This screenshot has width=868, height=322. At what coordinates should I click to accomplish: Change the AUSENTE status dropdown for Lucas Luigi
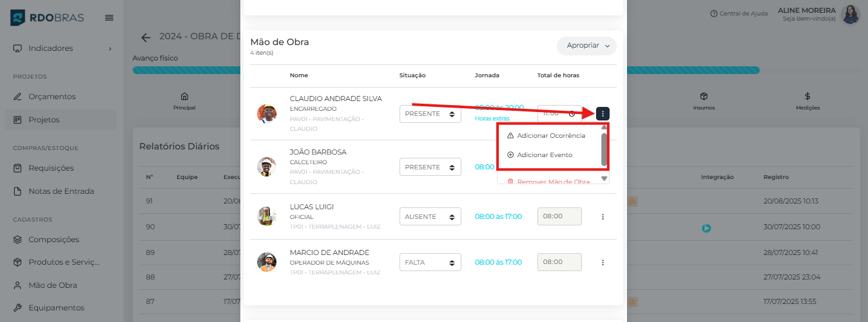pyautogui.click(x=430, y=217)
